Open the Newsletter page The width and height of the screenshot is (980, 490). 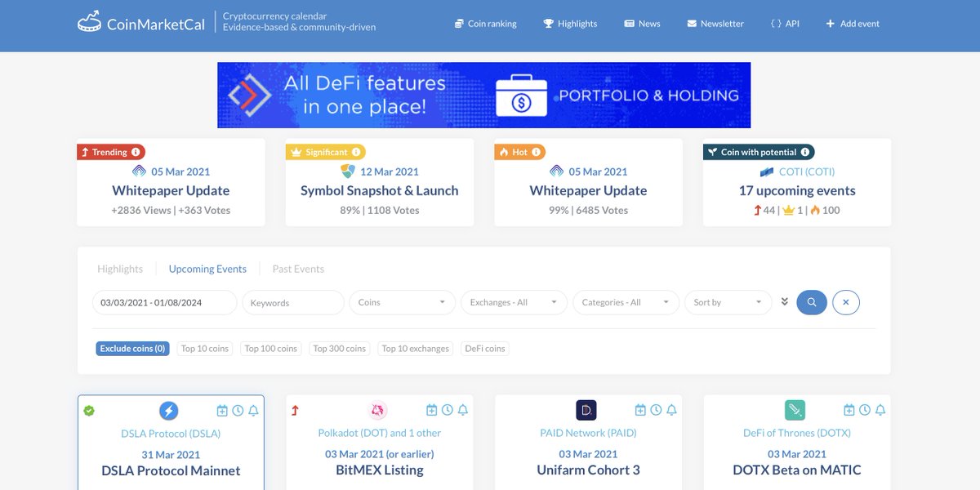[x=715, y=24]
